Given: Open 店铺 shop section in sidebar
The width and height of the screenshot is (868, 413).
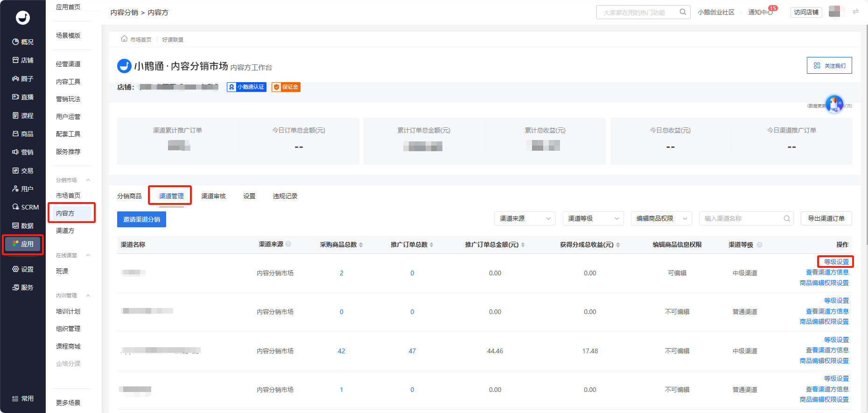Looking at the screenshot, I should 23,60.
